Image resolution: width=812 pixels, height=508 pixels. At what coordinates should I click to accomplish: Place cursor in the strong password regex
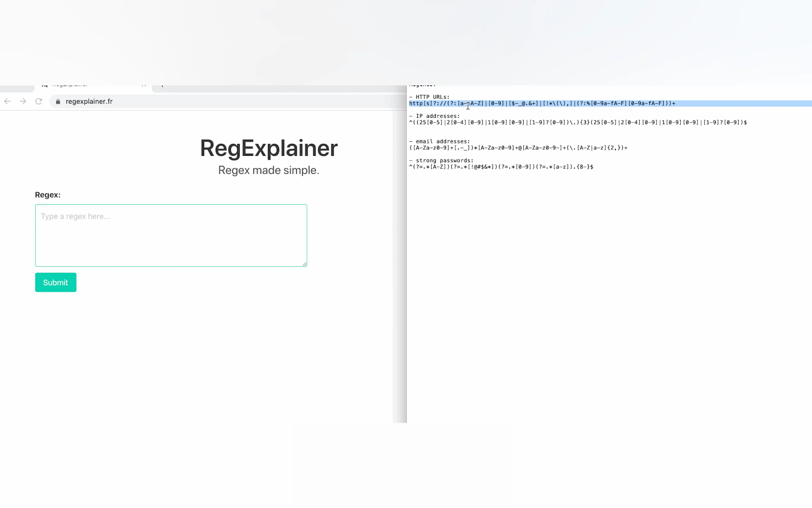pyautogui.click(x=501, y=167)
